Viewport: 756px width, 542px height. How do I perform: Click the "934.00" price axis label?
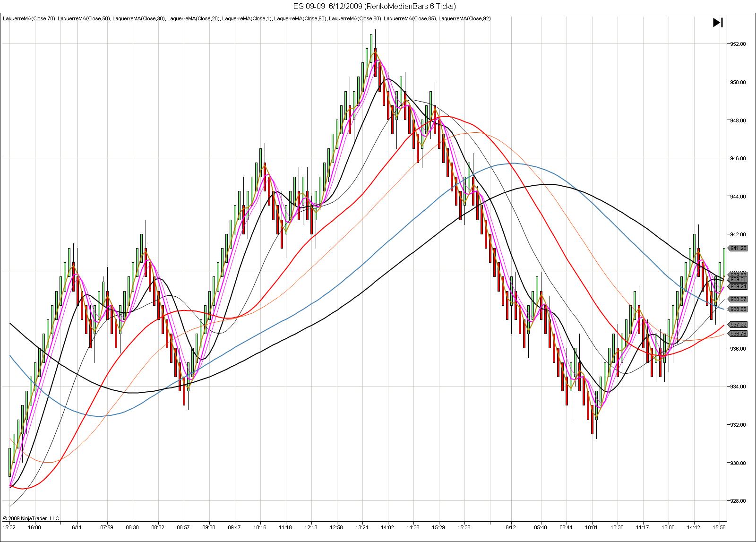pyautogui.click(x=739, y=387)
